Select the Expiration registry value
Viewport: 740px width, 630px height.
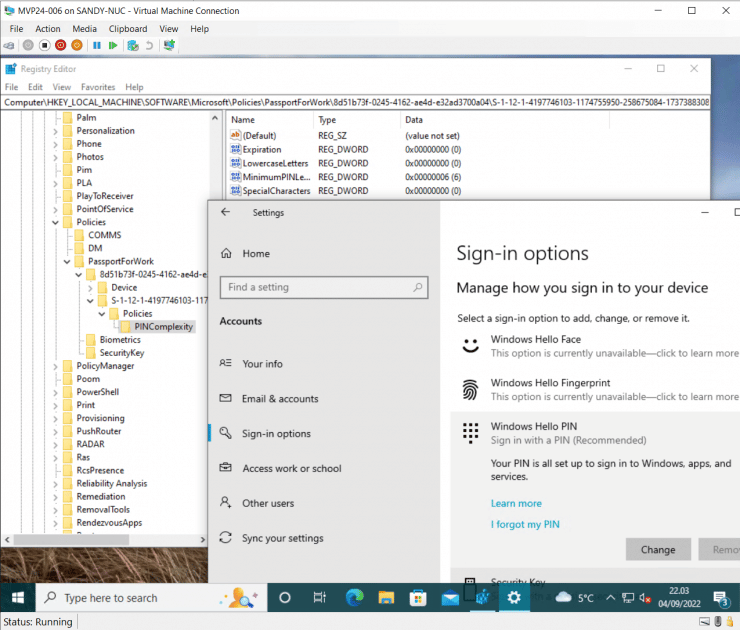[x=262, y=150]
